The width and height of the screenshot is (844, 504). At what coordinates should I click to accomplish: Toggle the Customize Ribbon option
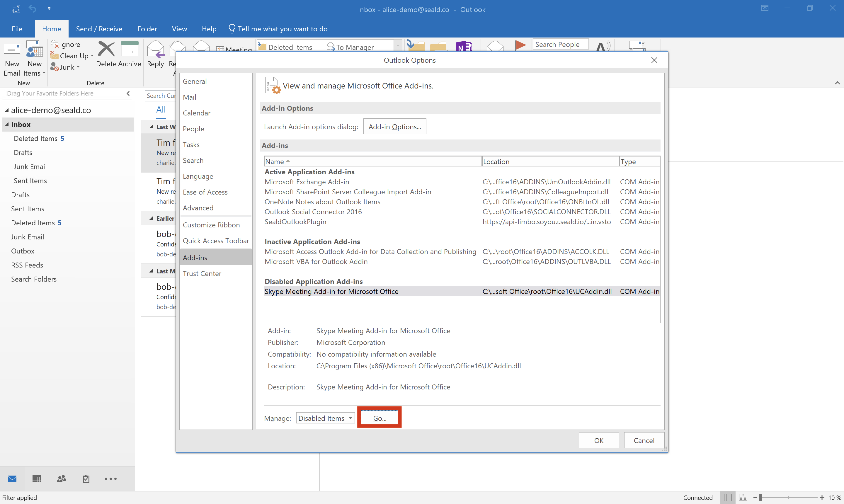coord(212,225)
